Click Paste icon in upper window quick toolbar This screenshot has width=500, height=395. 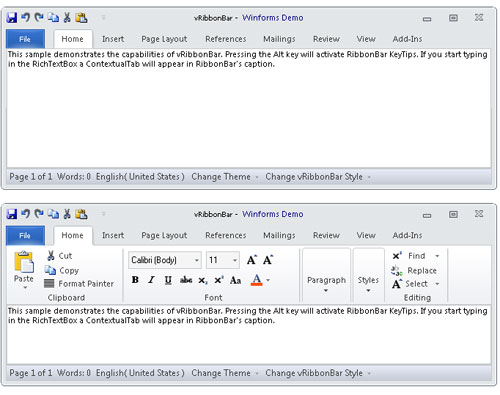click(81, 18)
